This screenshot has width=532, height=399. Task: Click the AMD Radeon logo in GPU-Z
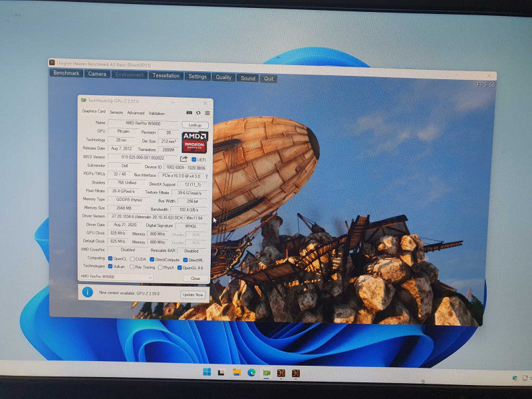point(194,142)
